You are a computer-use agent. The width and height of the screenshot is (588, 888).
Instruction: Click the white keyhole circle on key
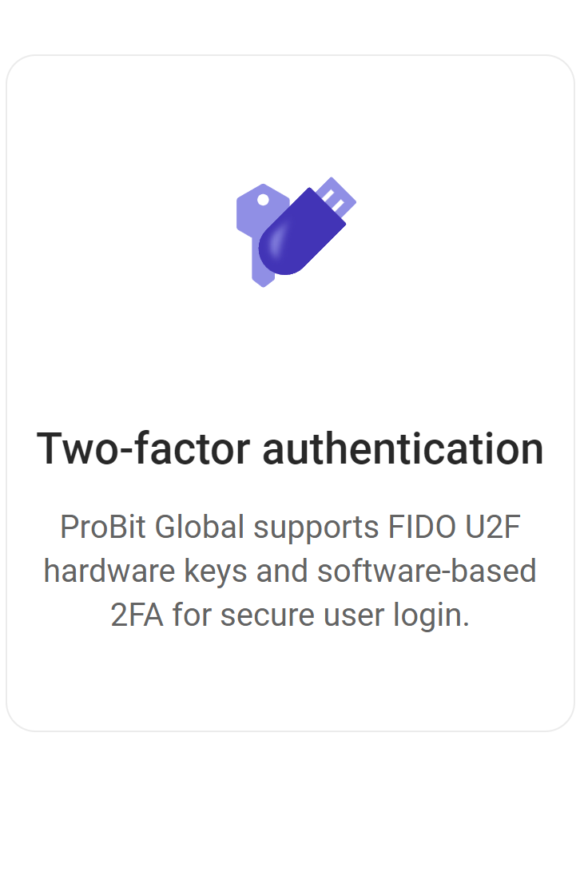point(263,200)
